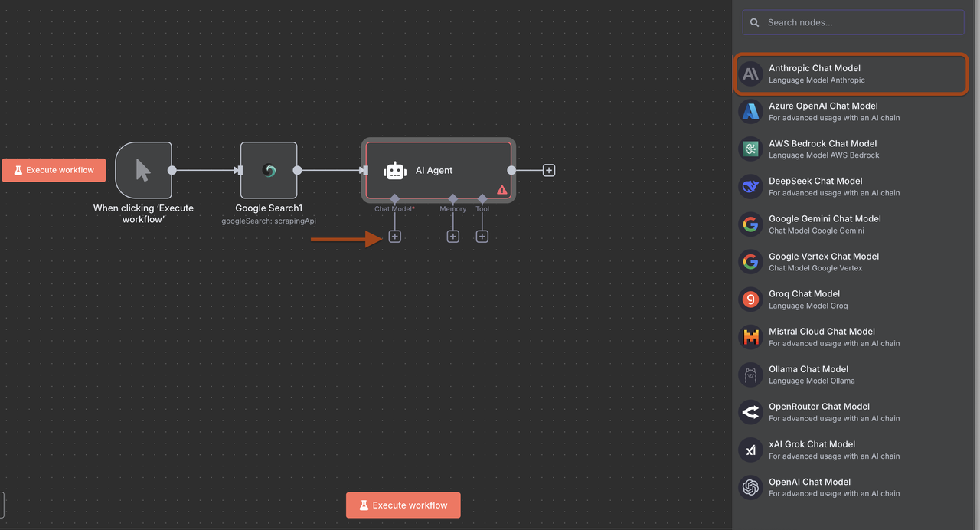
Task: Click the Google Gemini logo icon
Action: coord(750,224)
